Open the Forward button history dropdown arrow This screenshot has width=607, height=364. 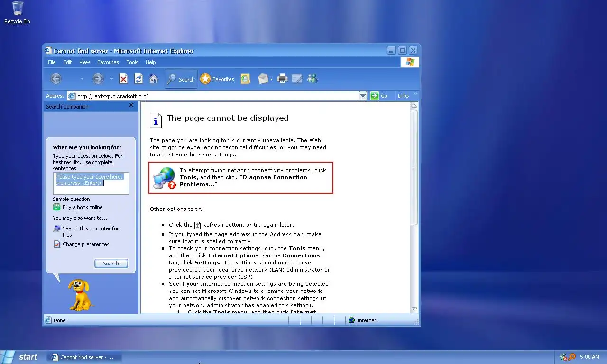(x=112, y=79)
